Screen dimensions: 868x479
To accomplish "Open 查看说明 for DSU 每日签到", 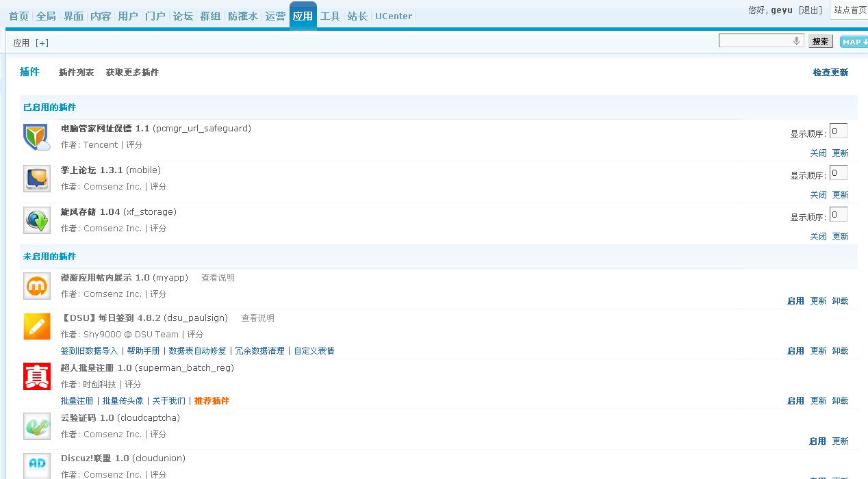I will pos(257,318).
